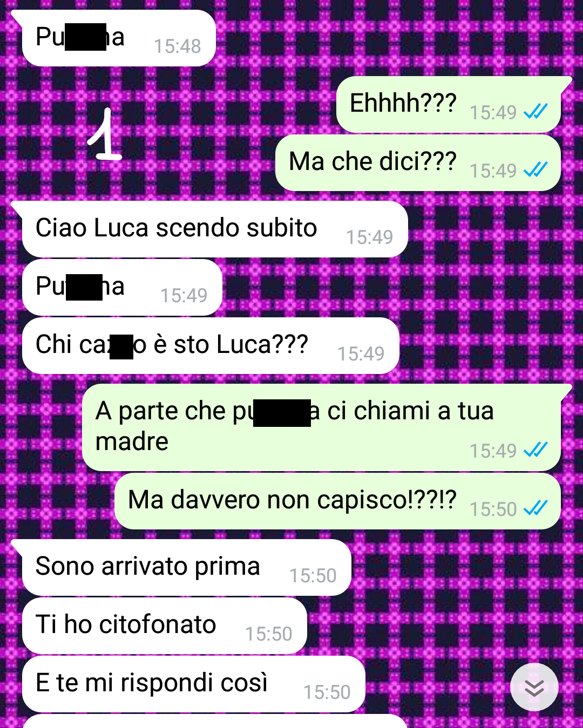Select the 'A parte che... tua madre' message
Viewport: 583px width, 728px height.
[322, 427]
